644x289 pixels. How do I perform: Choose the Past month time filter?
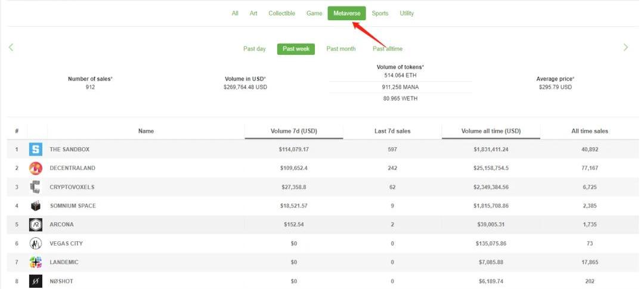(x=341, y=49)
